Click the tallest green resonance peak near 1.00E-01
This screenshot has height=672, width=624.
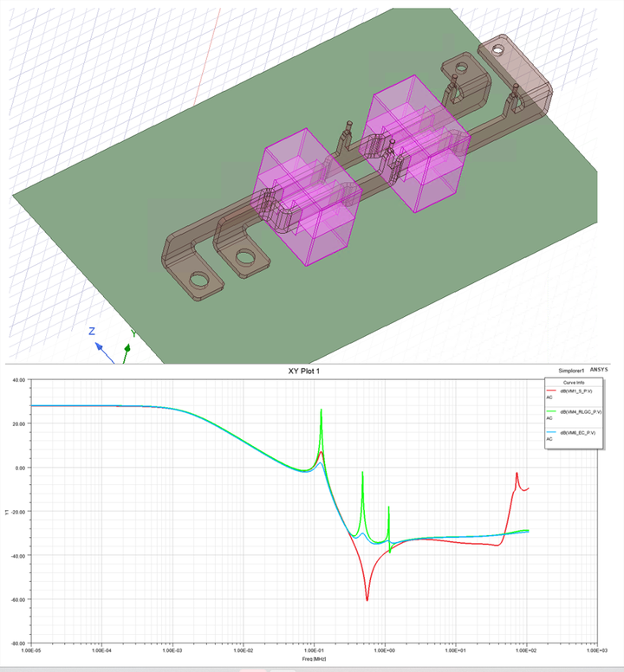[322, 411]
